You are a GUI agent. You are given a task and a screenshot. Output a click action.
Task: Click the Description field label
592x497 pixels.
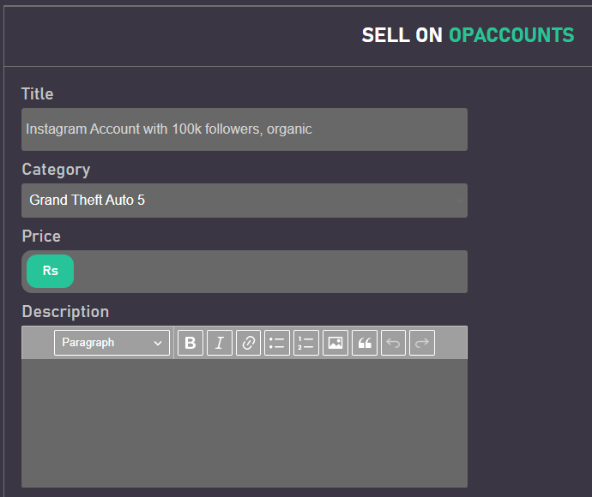point(65,312)
